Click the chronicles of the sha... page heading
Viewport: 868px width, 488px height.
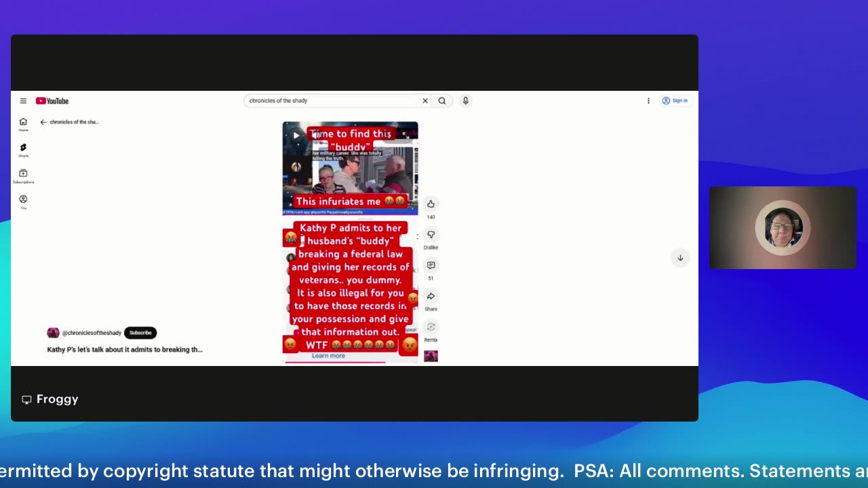point(75,122)
